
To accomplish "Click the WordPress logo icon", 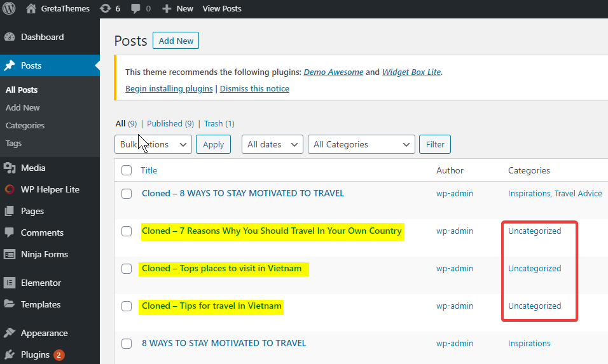I will [10, 9].
